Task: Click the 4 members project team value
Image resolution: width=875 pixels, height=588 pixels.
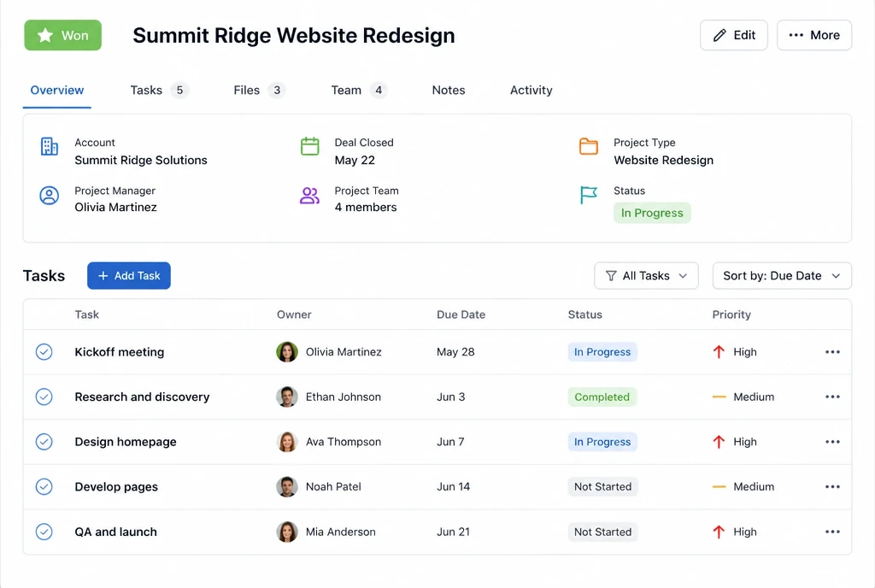Action: [x=366, y=207]
